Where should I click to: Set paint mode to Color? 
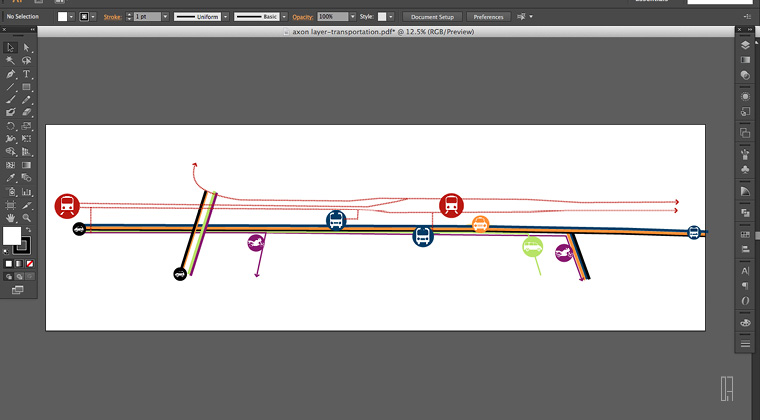coord(9,264)
